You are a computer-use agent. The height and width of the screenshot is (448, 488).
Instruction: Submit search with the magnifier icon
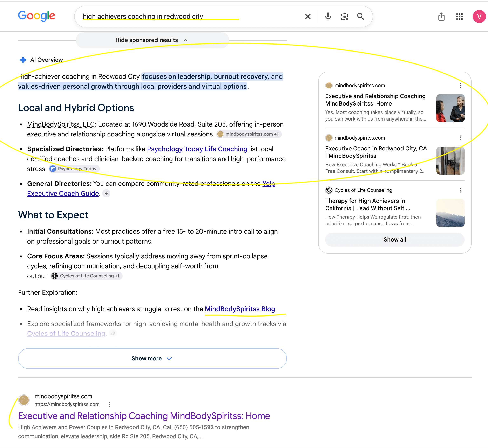point(361,16)
